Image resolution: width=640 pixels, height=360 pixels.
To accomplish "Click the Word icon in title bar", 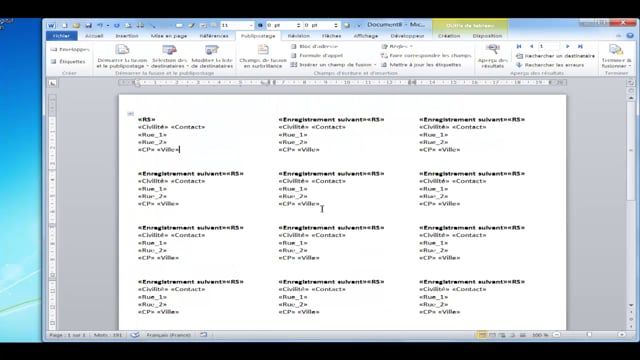I will point(51,25).
